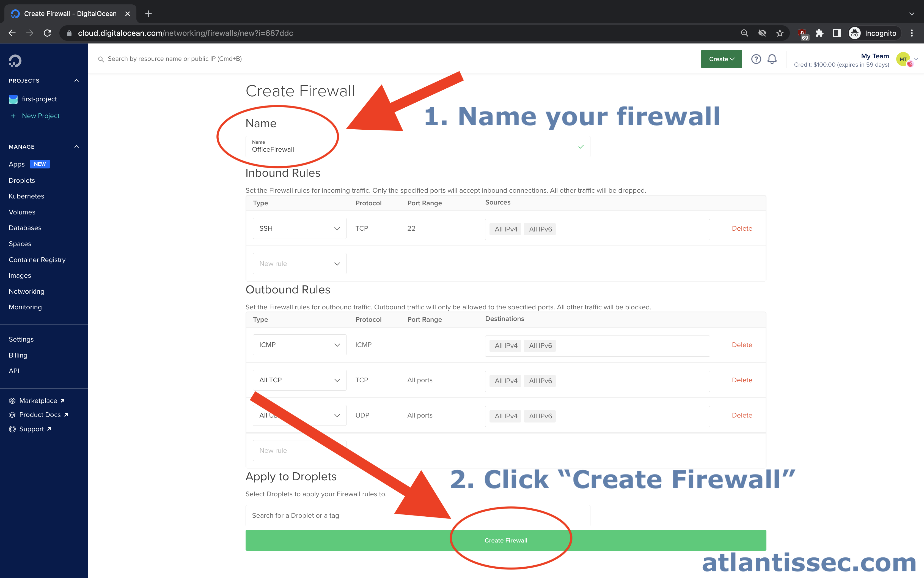Open Spaces in sidebar
Screen dimensions: 924x578
pyautogui.click(x=20, y=244)
